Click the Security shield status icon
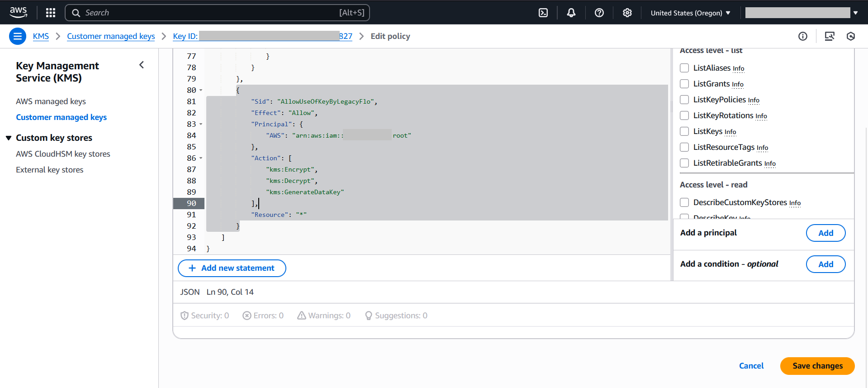 click(185, 316)
